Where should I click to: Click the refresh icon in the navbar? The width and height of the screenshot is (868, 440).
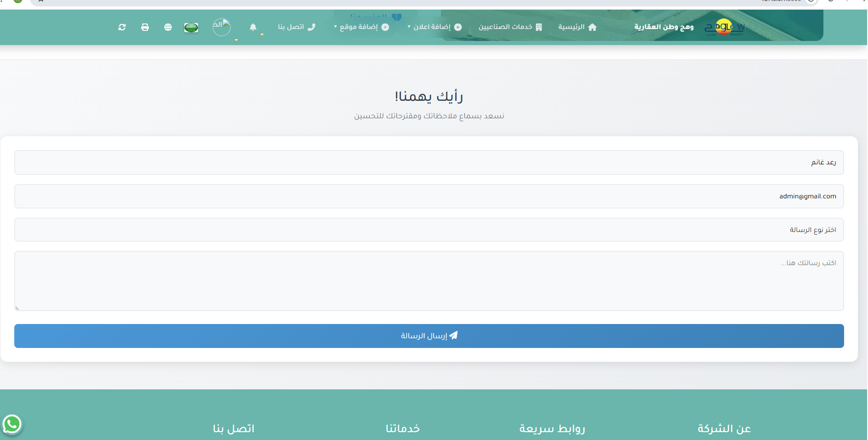pos(122,27)
